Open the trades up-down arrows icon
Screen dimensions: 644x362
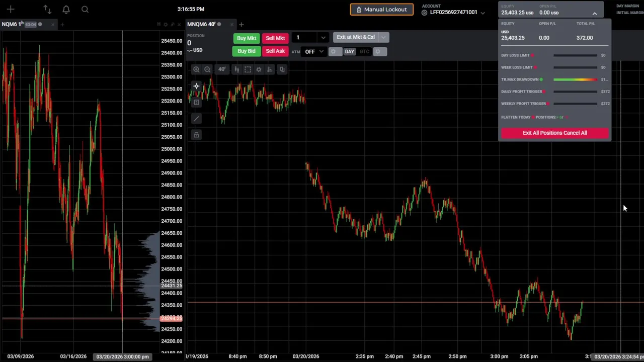(x=47, y=9)
